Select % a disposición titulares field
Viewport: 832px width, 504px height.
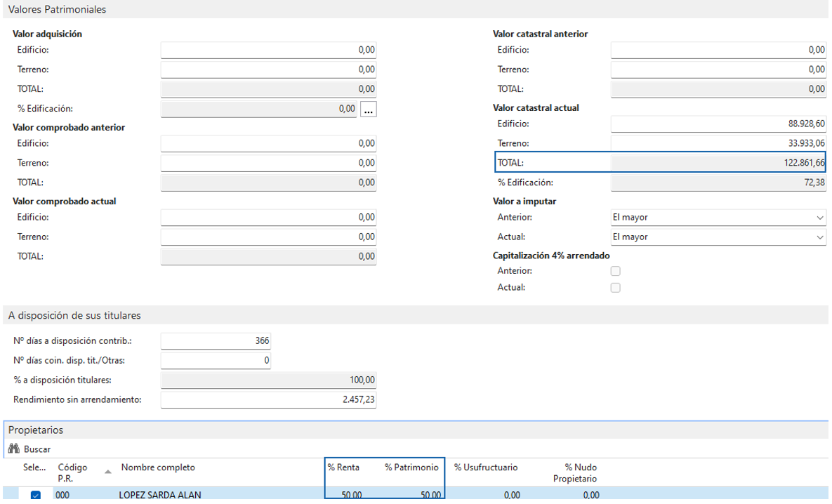(268, 380)
